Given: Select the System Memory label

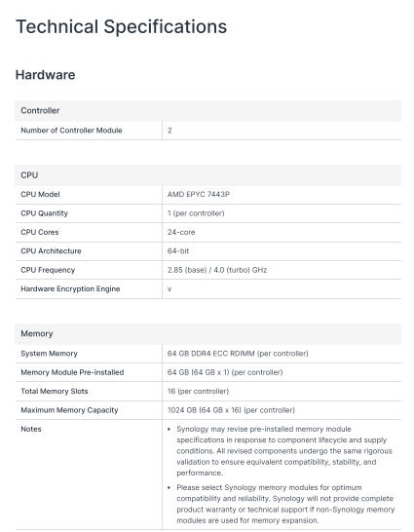Looking at the screenshot, I should [x=49, y=354].
